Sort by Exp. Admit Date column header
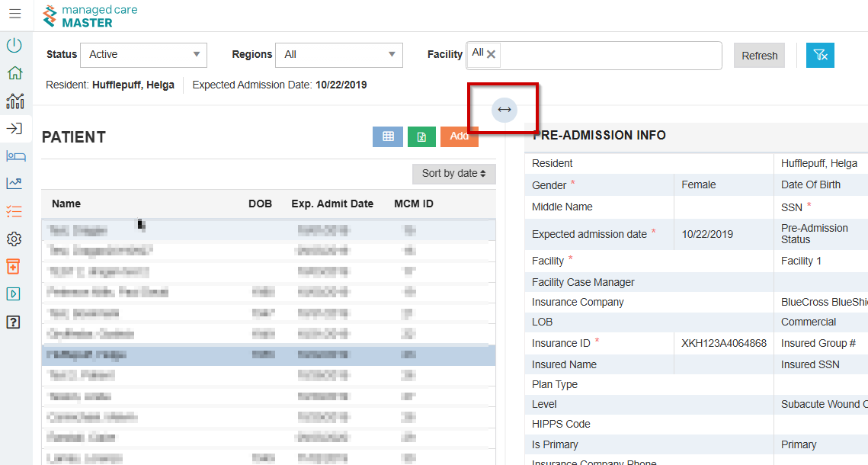This screenshot has width=868, height=465. (332, 204)
